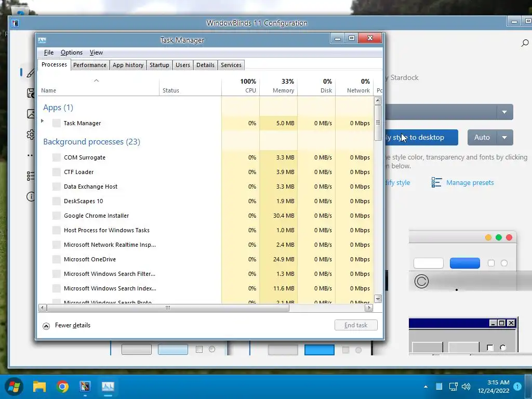Collapse view with Fewer details

coord(66,325)
